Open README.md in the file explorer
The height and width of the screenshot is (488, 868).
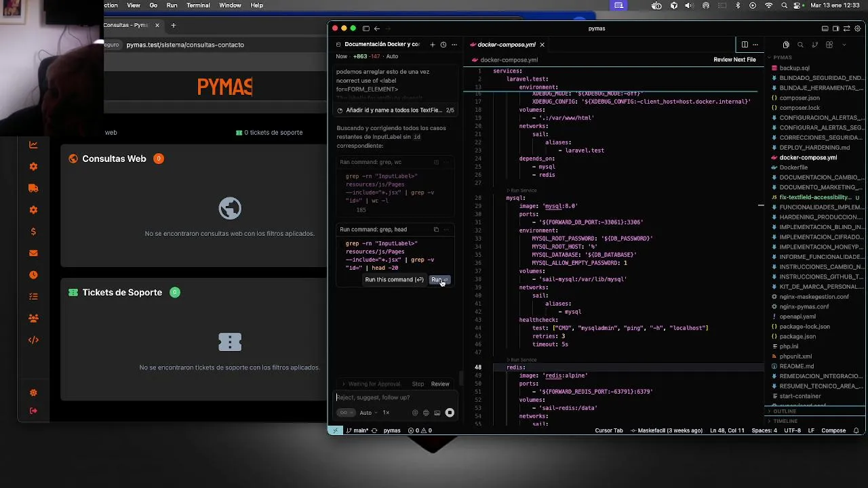796,366
